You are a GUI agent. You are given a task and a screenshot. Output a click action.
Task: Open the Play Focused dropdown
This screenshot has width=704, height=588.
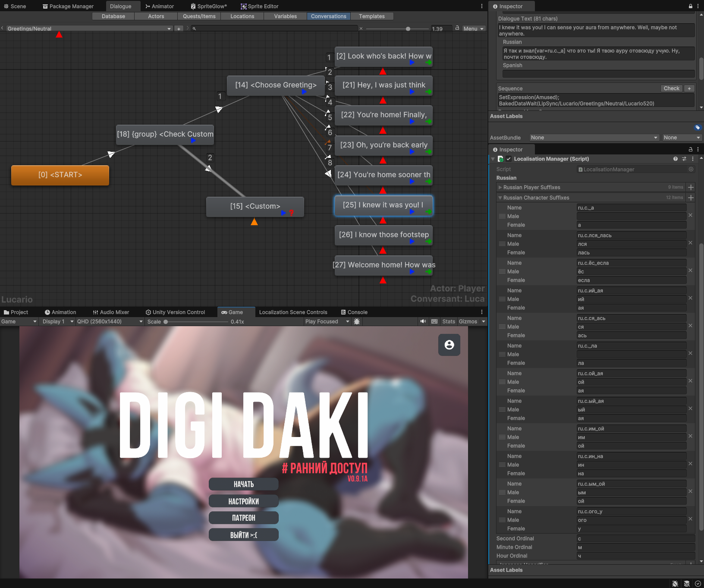[x=327, y=322]
